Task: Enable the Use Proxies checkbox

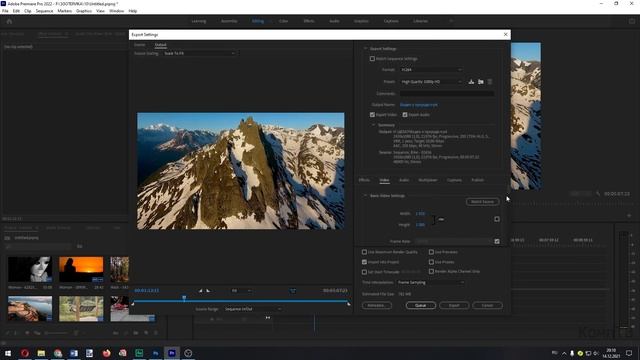Action: coord(431,262)
